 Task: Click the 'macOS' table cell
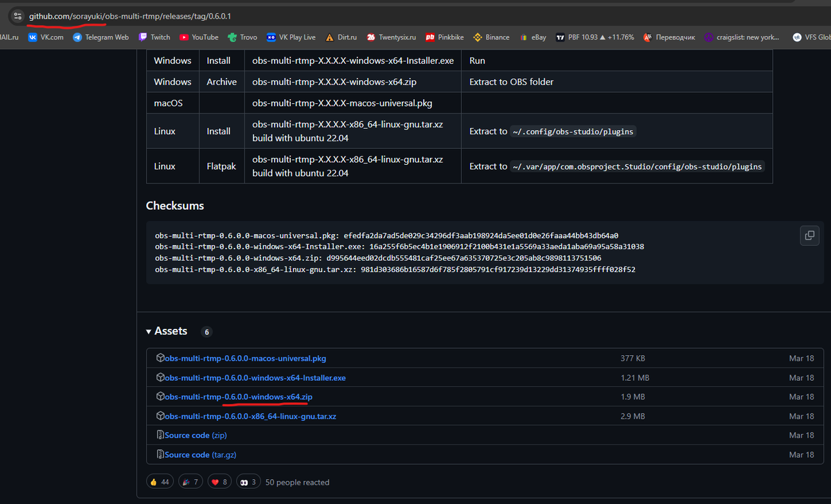172,102
